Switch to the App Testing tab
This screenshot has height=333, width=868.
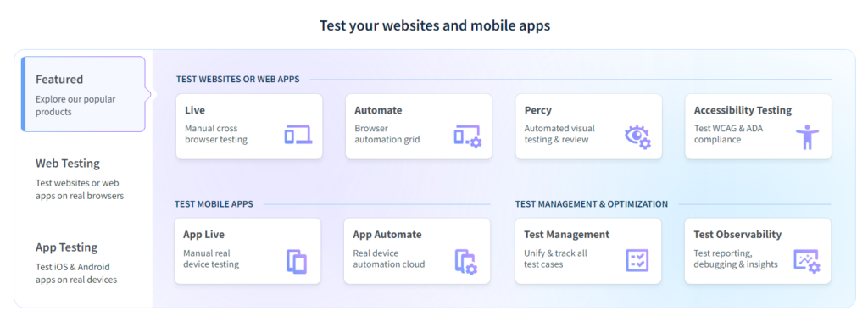[84, 262]
